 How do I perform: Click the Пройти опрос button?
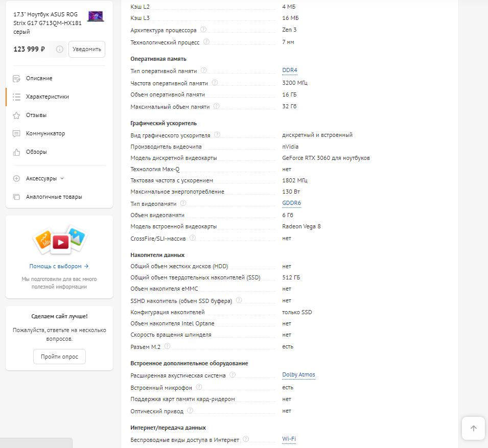tap(59, 357)
